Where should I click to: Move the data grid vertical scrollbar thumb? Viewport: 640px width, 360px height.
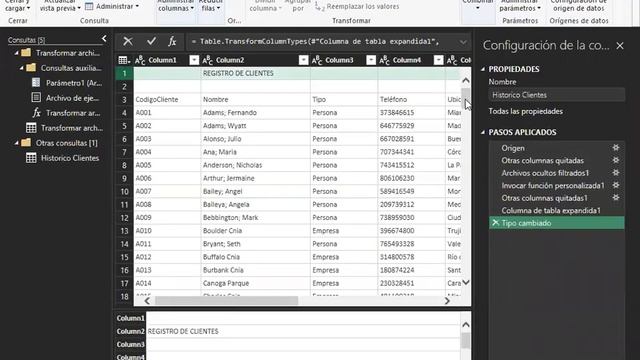pos(466,98)
